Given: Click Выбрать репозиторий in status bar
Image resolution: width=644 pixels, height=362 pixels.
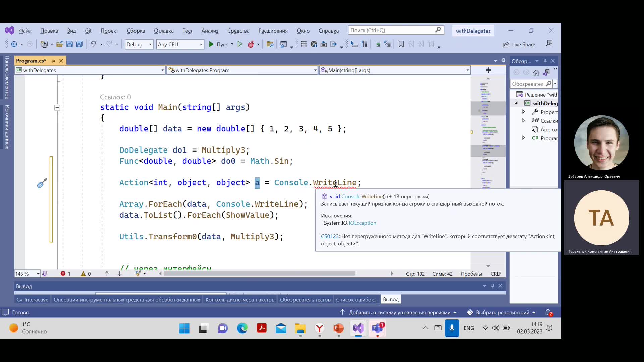Looking at the screenshot, I should pyautogui.click(x=502, y=312).
